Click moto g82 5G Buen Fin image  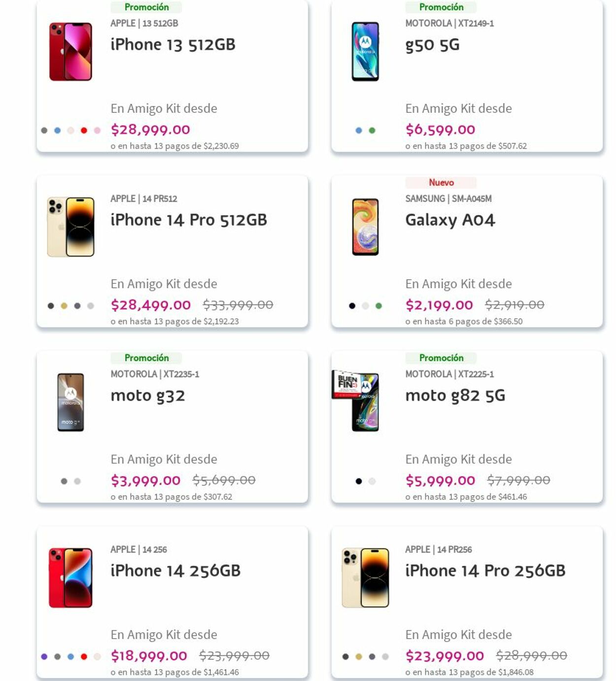[356, 402]
